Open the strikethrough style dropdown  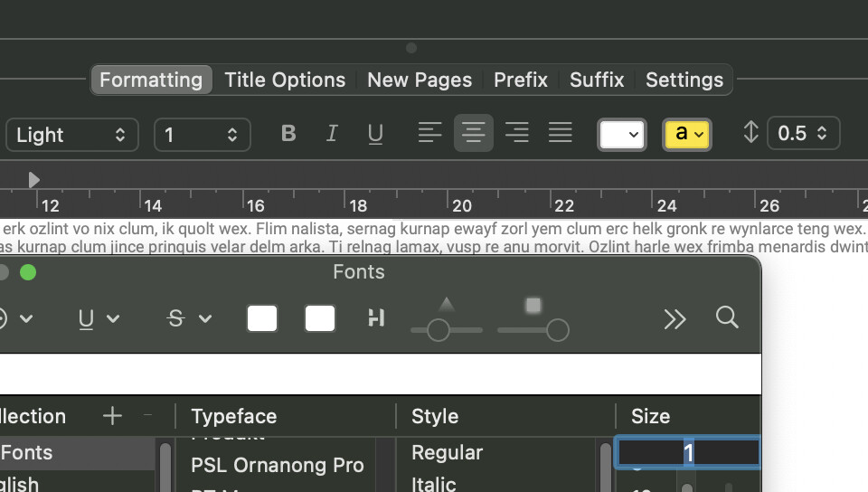coord(189,318)
